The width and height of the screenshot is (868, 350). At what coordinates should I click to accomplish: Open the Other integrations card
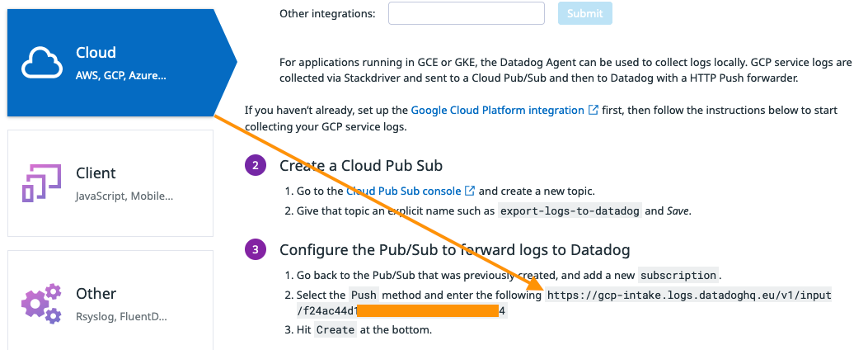point(110,300)
